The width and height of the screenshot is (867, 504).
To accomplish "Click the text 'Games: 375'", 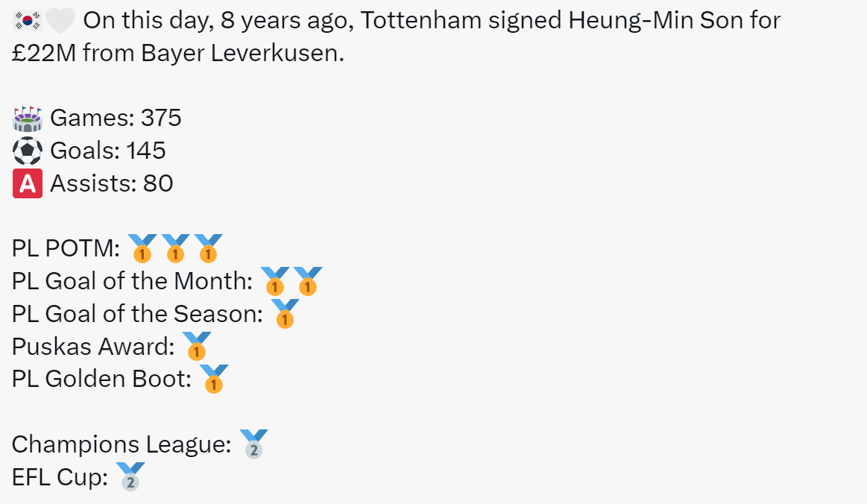I will [x=116, y=118].
